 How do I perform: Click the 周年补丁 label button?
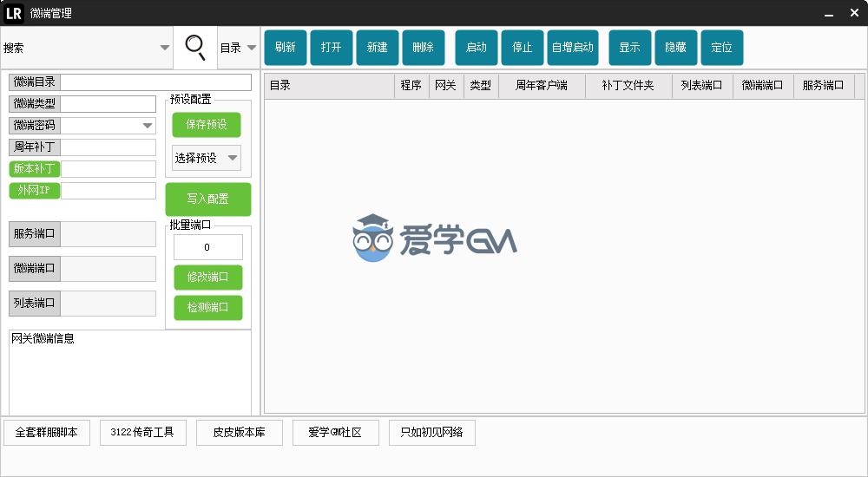pyautogui.click(x=35, y=147)
